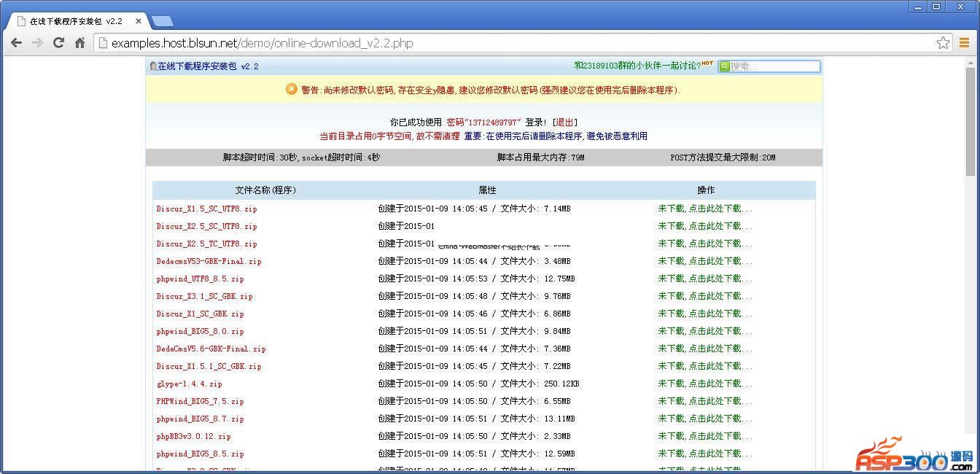Click the Discuz_X1.5_SC_UTF8.zip file name
Viewport: 980px width, 474px height.
pyautogui.click(x=206, y=209)
